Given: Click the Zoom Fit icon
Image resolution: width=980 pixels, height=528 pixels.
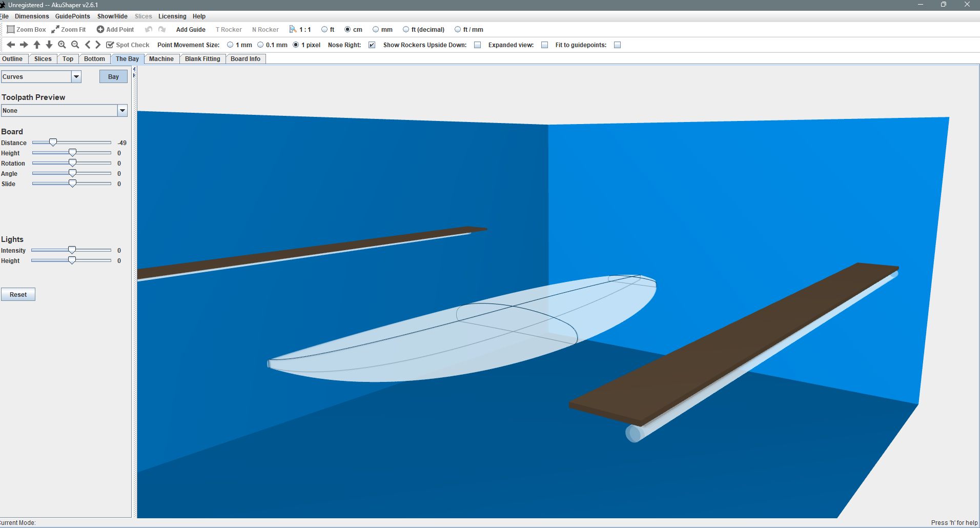Looking at the screenshot, I should [x=55, y=30].
